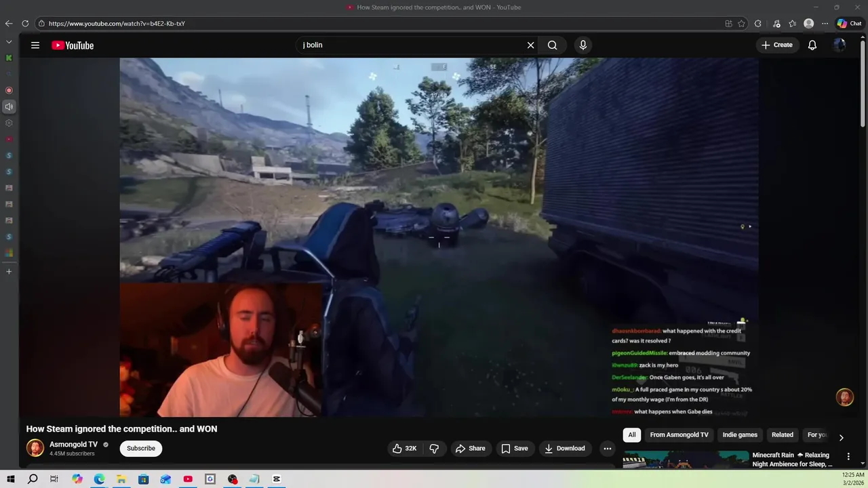Open the Copilot Chat button

click(x=849, y=23)
